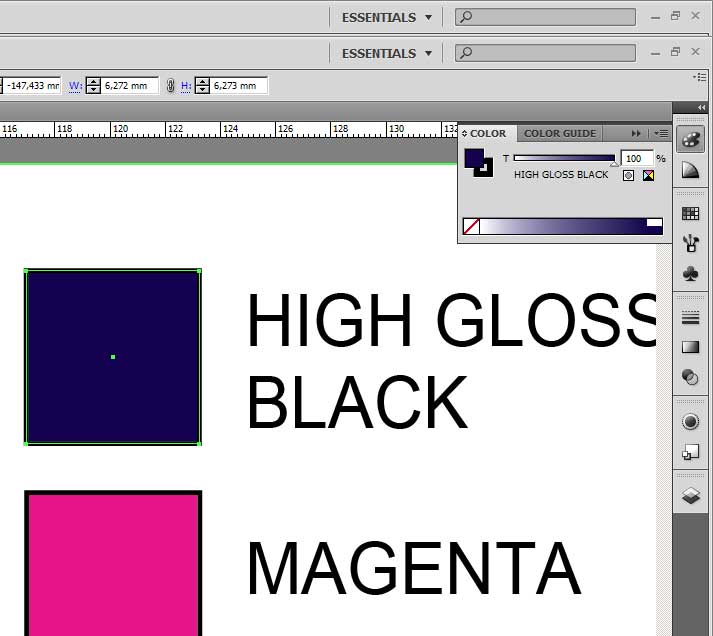Image resolution: width=713 pixels, height=636 pixels.
Task: Click the CMYK process color icon
Action: pyautogui.click(x=648, y=175)
